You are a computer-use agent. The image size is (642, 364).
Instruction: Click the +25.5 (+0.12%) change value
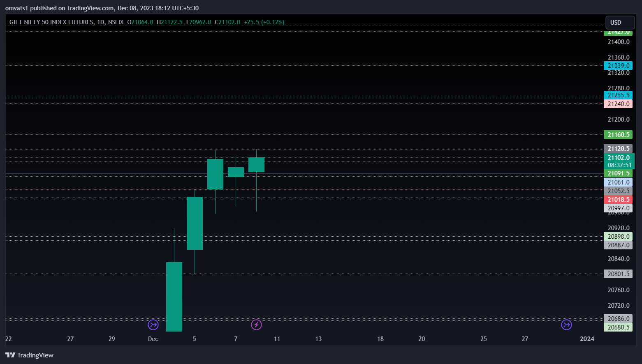pos(264,22)
